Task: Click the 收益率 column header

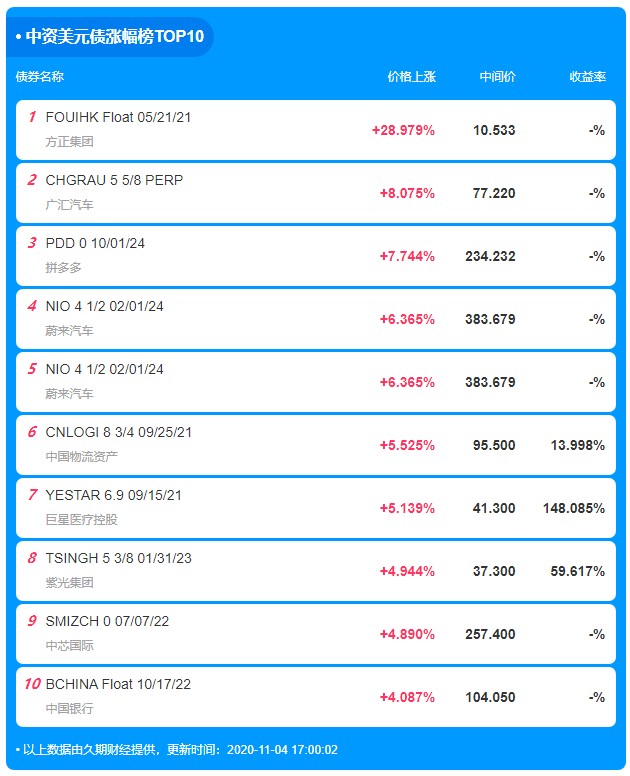Action: (x=587, y=77)
